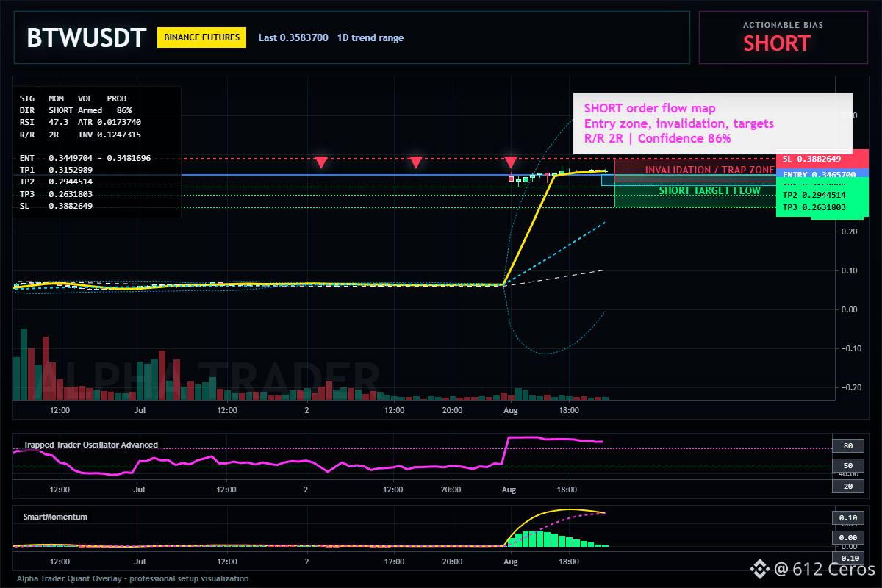Click the Trapped Trader Oscillator Advanced title
The width and height of the screenshot is (882, 588).
(90, 445)
